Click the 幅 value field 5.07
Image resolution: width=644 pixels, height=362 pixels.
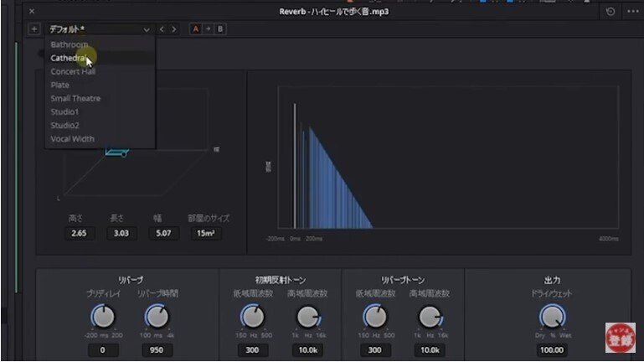click(x=163, y=234)
